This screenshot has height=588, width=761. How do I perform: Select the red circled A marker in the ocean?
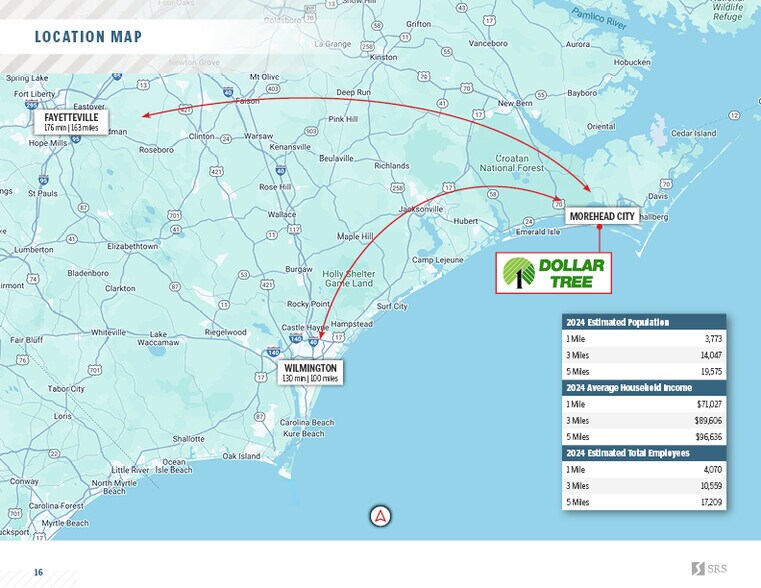pyautogui.click(x=381, y=516)
